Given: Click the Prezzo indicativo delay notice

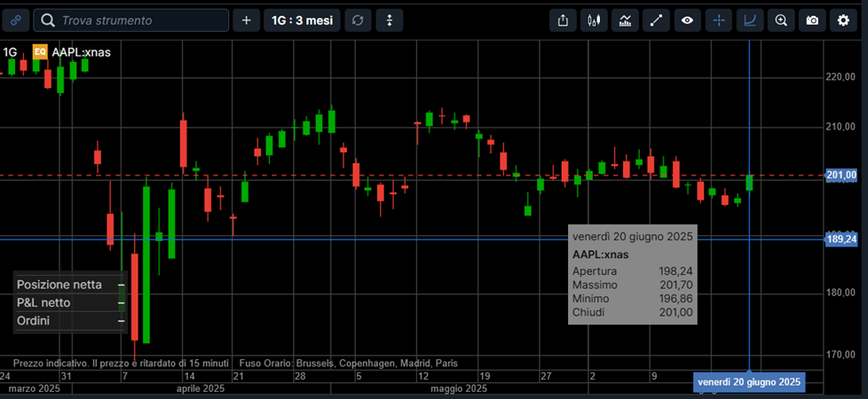Looking at the screenshot, I should 121,364.
